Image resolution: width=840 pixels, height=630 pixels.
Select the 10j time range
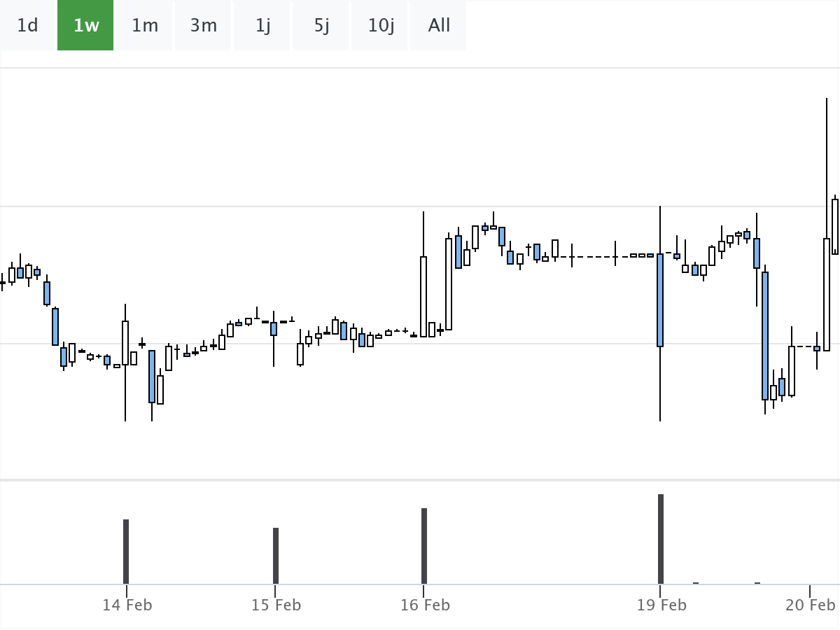click(x=380, y=26)
